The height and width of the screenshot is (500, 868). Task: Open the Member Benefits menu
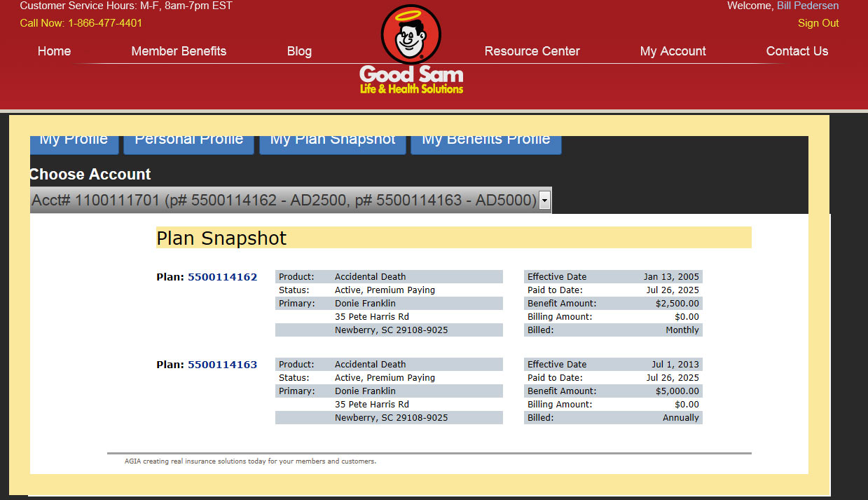point(179,51)
